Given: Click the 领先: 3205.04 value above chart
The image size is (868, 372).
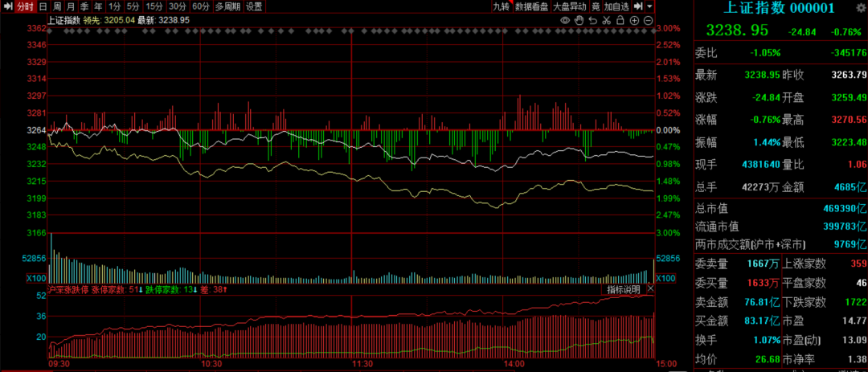Looking at the screenshot, I should [x=109, y=20].
